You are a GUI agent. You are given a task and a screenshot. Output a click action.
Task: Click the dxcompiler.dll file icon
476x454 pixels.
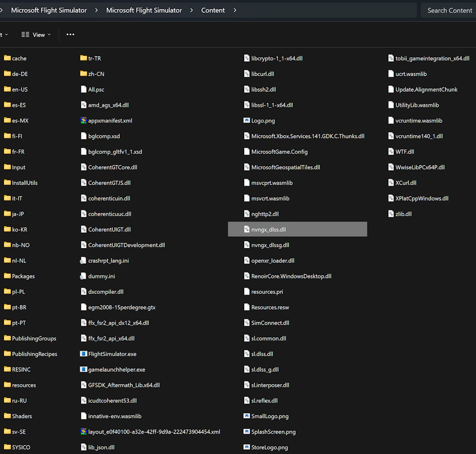click(83, 292)
